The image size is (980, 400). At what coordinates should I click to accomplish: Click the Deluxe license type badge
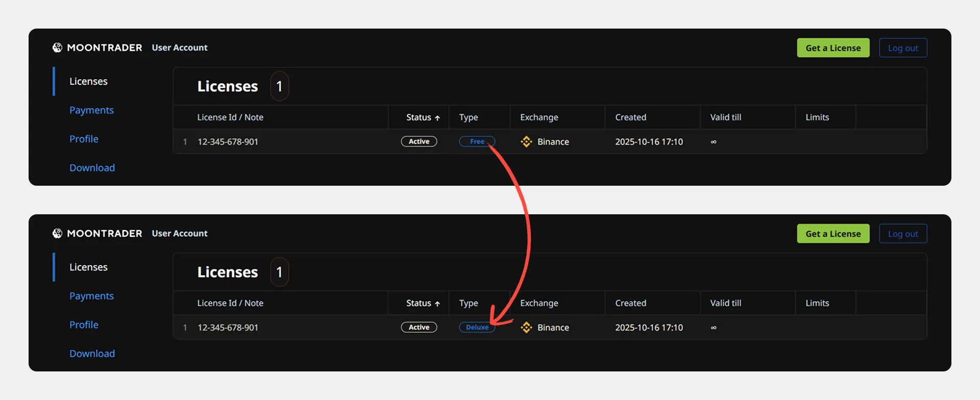coord(477,328)
